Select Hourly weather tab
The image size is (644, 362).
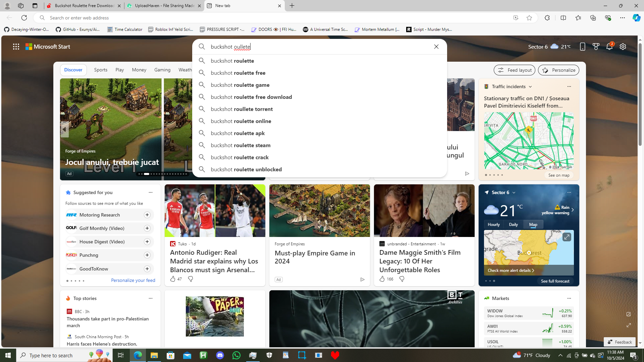coord(493,224)
